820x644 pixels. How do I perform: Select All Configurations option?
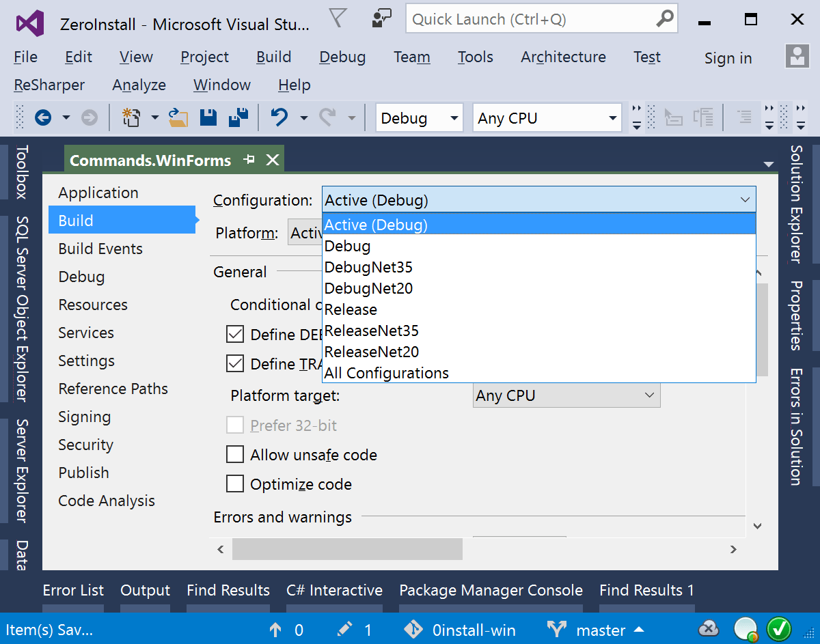[x=539, y=373]
